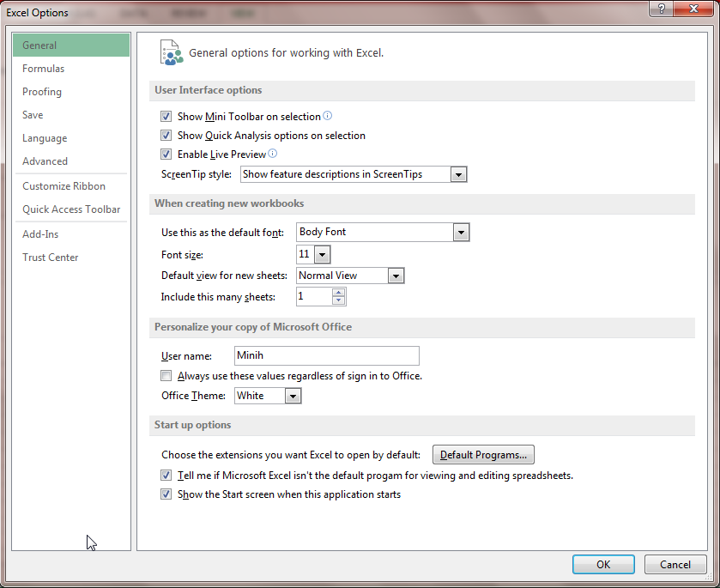Click the Default Programs button
This screenshot has height=588, width=720.
tap(483, 455)
